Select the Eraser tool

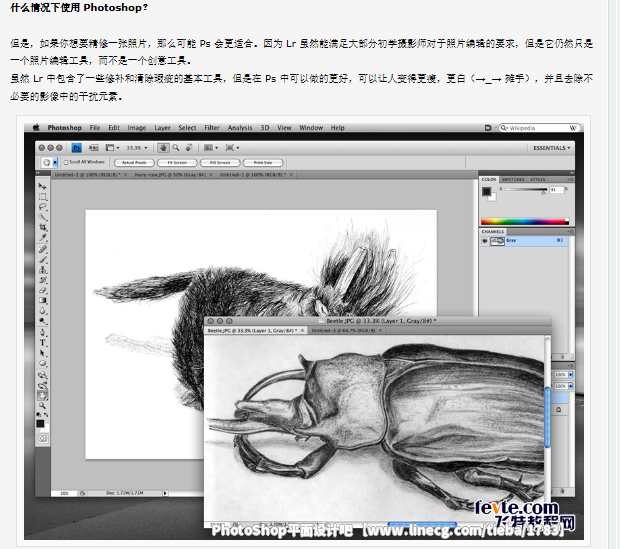[42, 290]
